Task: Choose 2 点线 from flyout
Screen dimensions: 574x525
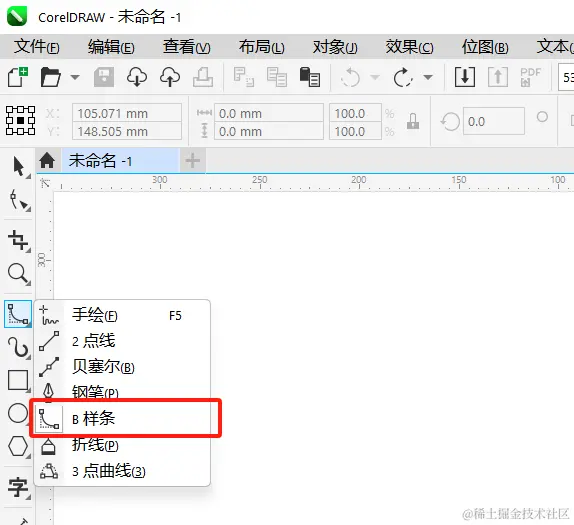Action: 122,341
